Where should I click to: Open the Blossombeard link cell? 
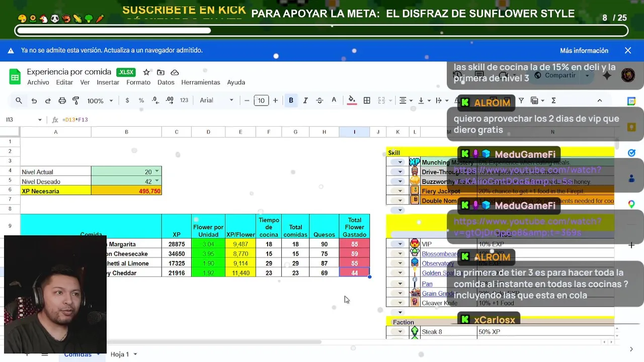click(439, 254)
